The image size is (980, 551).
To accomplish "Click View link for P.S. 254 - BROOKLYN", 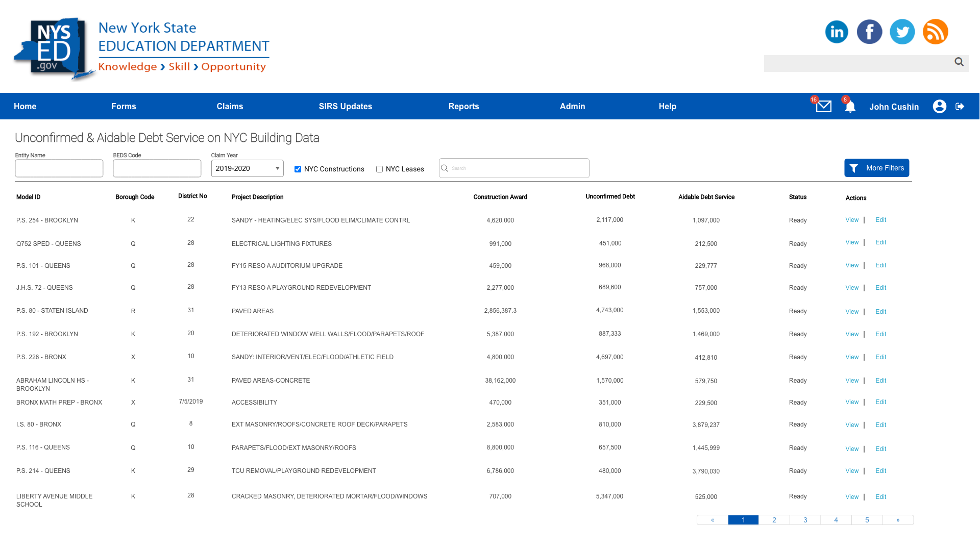I will pos(851,220).
